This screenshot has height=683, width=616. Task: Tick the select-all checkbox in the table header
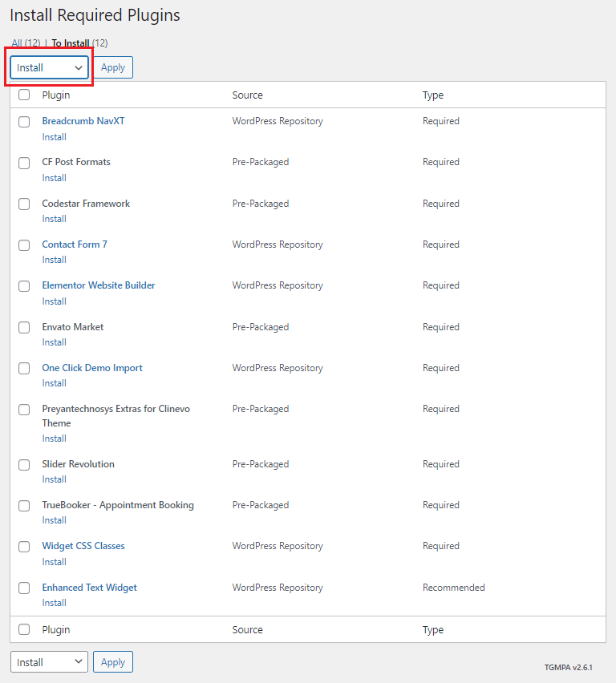(24, 95)
